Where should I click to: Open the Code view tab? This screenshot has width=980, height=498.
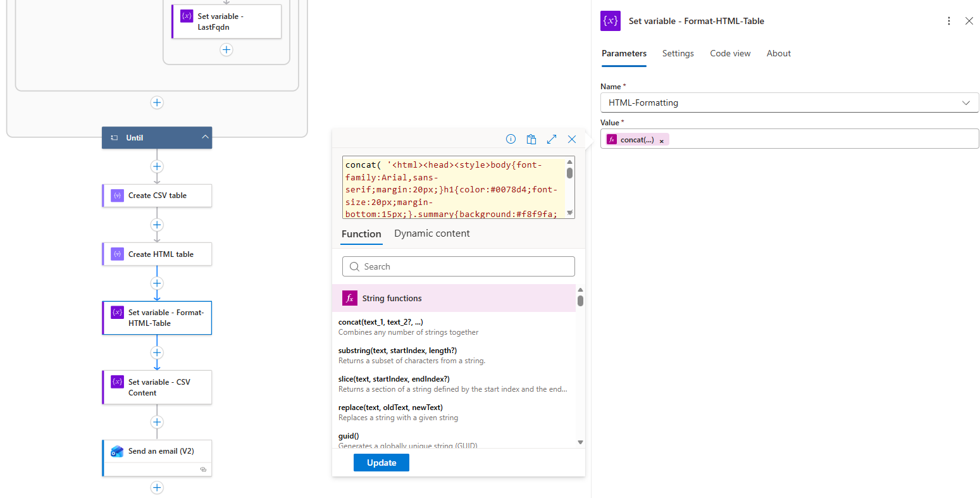(x=730, y=54)
